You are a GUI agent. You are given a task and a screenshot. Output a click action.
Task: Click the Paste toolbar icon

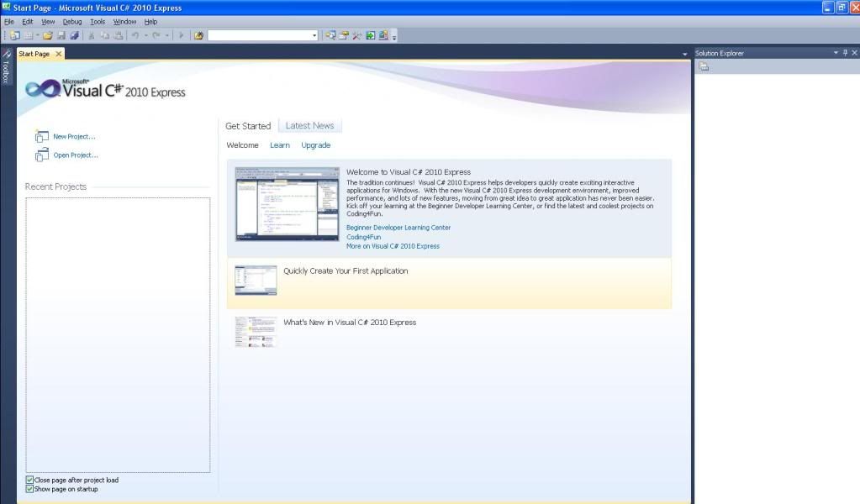pyautogui.click(x=118, y=35)
